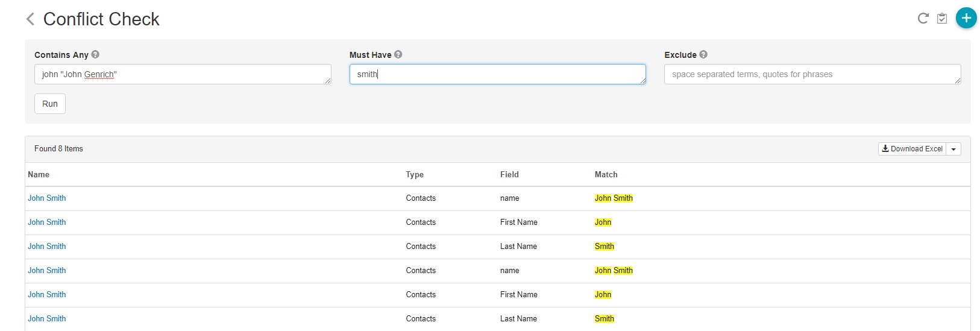Open the clipboard checklist icon
This screenshot has width=980, height=331.
(x=942, y=18)
